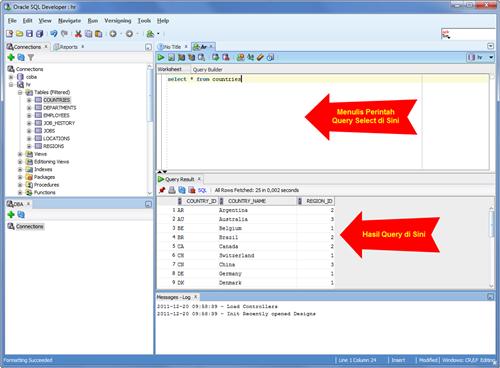
Task: Expand the Procedures node
Action: coord(20,185)
